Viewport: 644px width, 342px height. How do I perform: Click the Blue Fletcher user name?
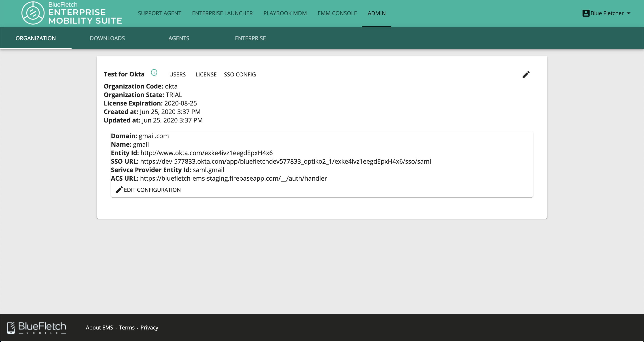(x=607, y=13)
